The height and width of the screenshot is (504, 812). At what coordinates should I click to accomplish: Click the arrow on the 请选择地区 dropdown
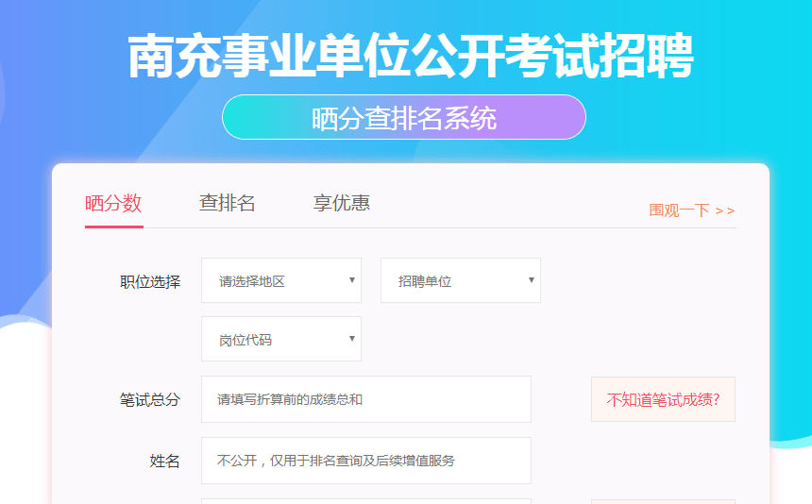[352, 280]
